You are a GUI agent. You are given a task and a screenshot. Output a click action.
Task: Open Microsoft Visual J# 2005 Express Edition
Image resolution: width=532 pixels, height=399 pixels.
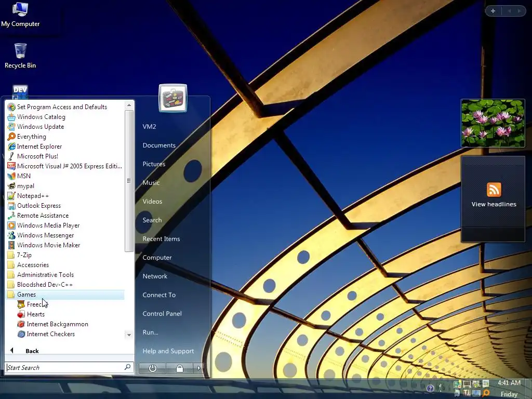point(65,166)
